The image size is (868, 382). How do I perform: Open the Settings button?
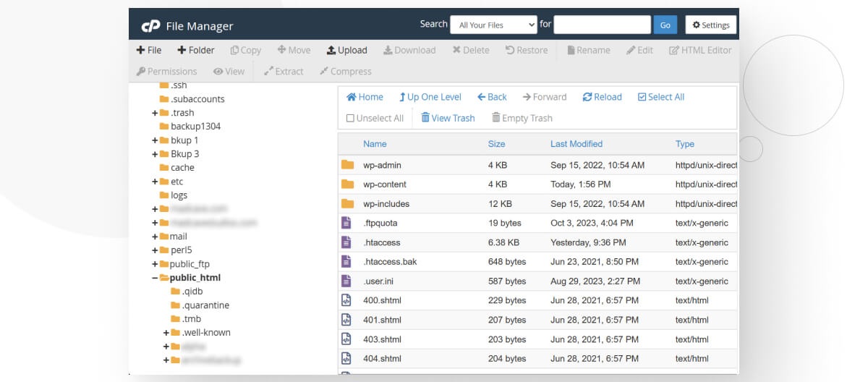(x=710, y=25)
